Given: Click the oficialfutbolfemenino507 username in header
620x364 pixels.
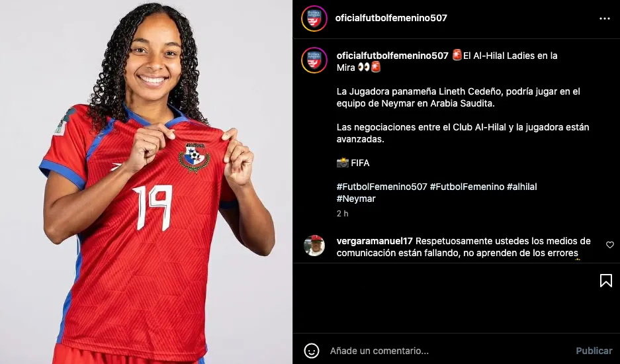Looking at the screenshot, I should pyautogui.click(x=391, y=18).
